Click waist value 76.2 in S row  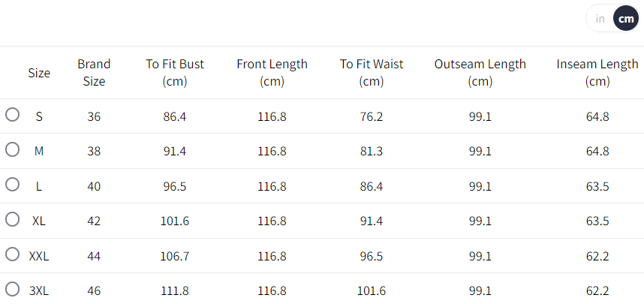click(372, 116)
